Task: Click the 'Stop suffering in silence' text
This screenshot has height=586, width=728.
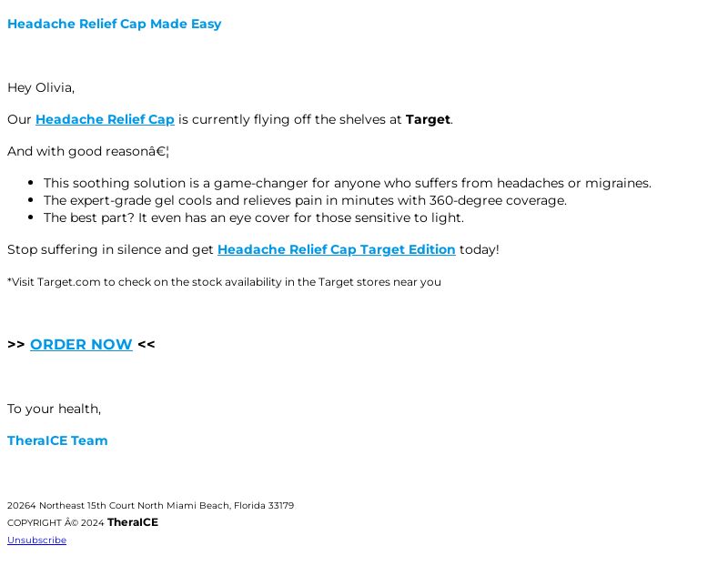Action: pos(110,249)
